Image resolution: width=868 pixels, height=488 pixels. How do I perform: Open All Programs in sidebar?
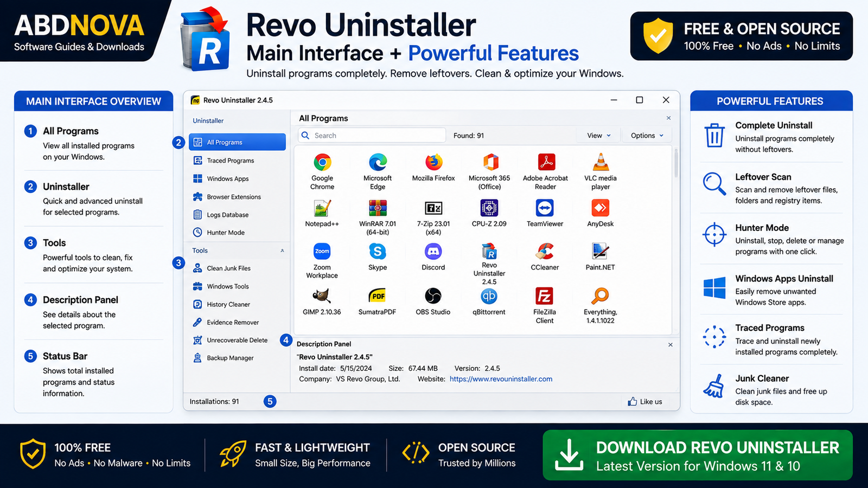[x=237, y=142]
